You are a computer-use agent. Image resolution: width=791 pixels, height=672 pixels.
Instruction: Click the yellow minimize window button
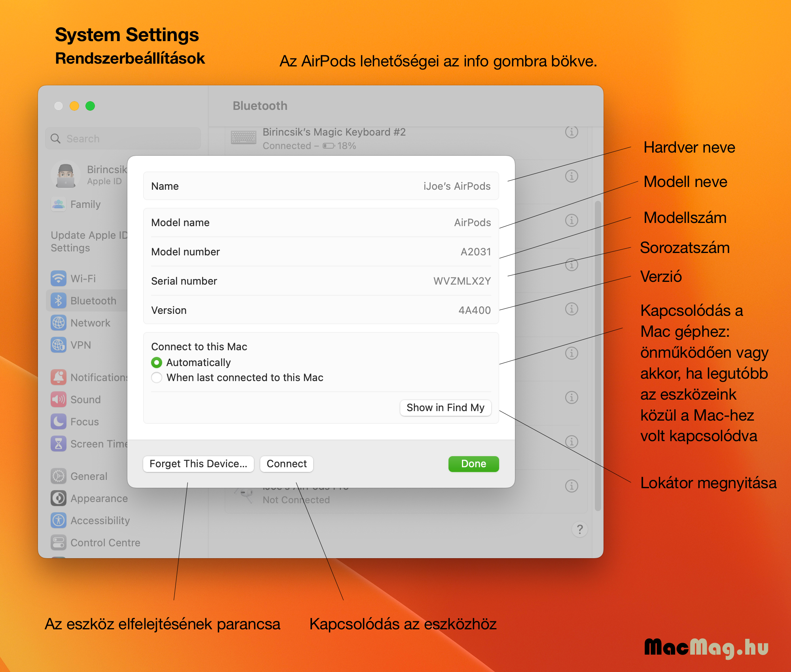tap(74, 106)
